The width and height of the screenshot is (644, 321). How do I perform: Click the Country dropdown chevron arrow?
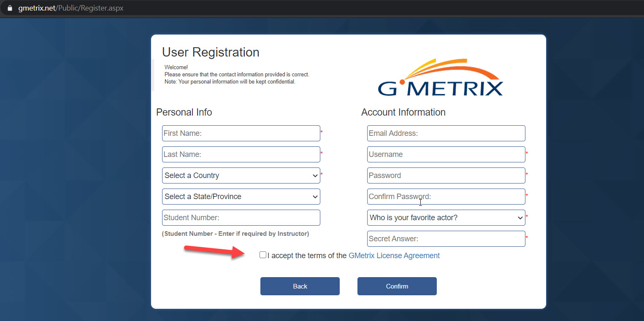(315, 176)
